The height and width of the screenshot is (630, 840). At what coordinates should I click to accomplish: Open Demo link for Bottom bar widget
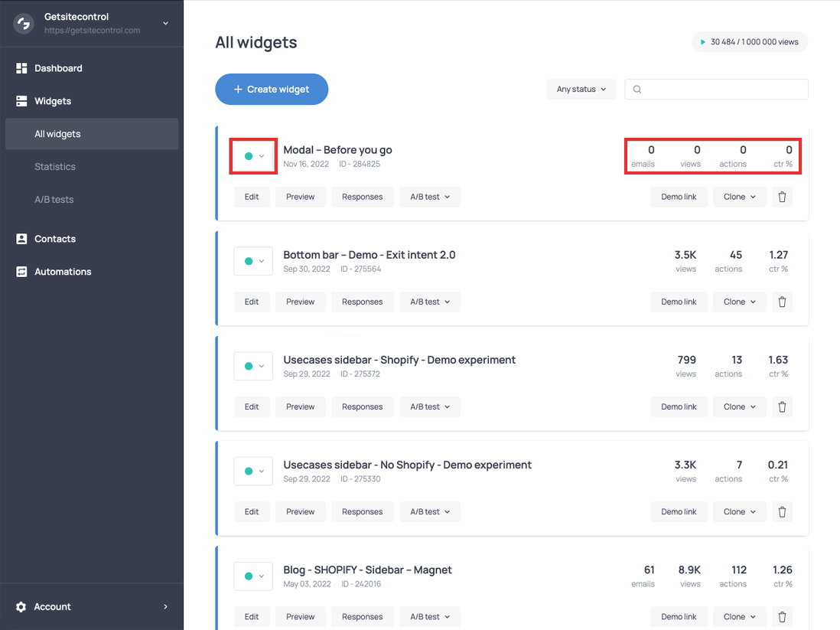pyautogui.click(x=678, y=302)
